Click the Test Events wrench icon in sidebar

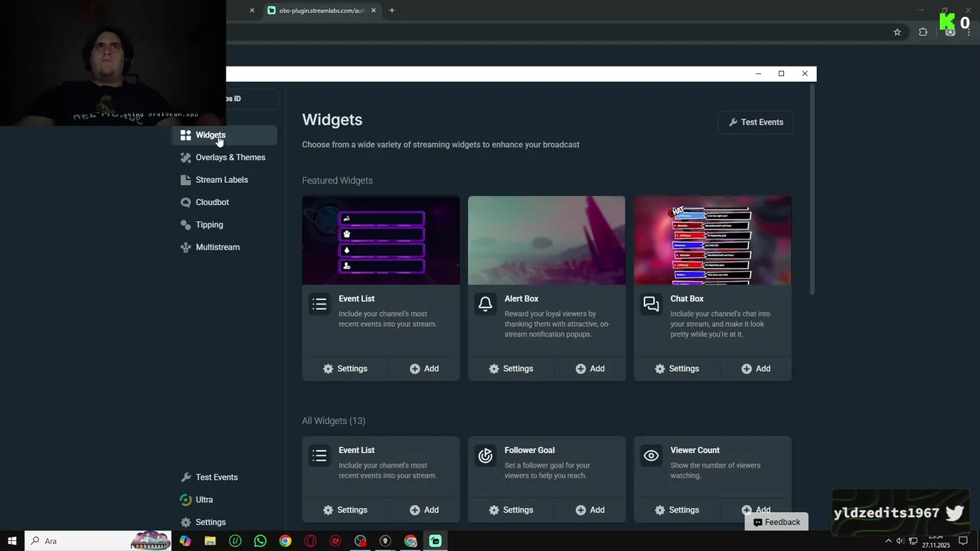coord(185,478)
